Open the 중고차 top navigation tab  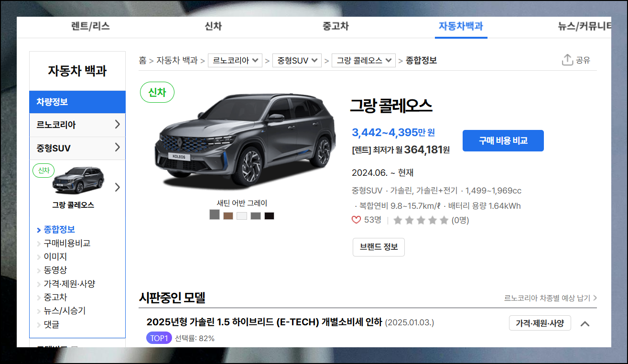(336, 26)
